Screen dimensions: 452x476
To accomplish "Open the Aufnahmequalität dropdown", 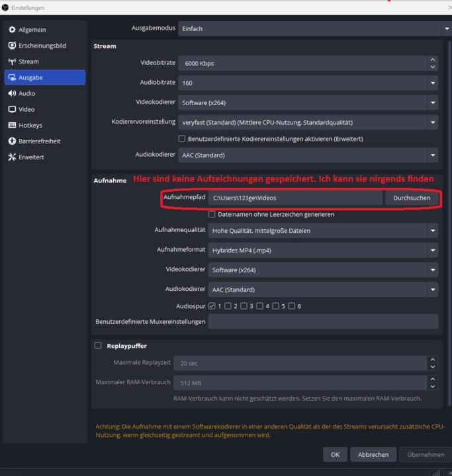I will (323, 231).
